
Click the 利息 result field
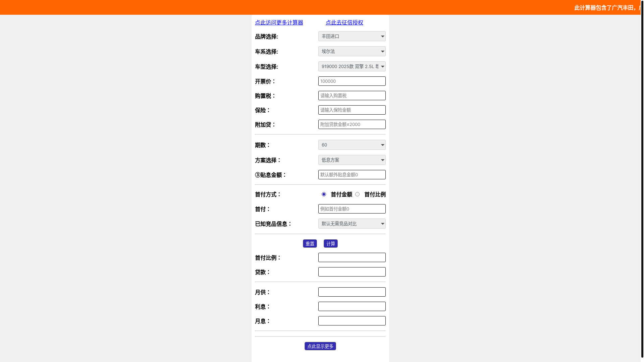pos(352,306)
